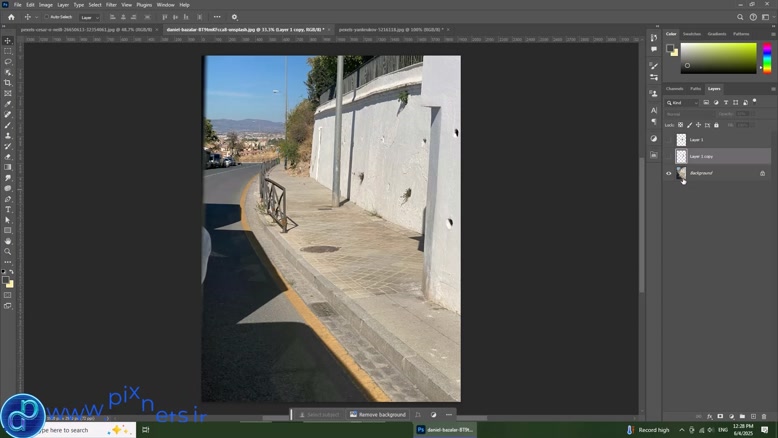The height and width of the screenshot is (438, 778).
Task: Open the Auto-Select Layer dropdown
Action: click(x=89, y=17)
